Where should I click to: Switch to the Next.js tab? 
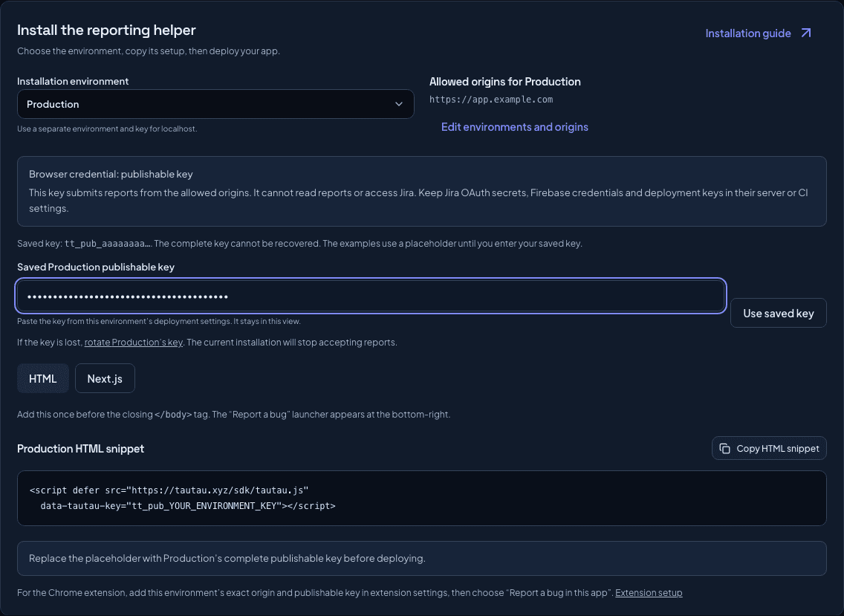(105, 378)
